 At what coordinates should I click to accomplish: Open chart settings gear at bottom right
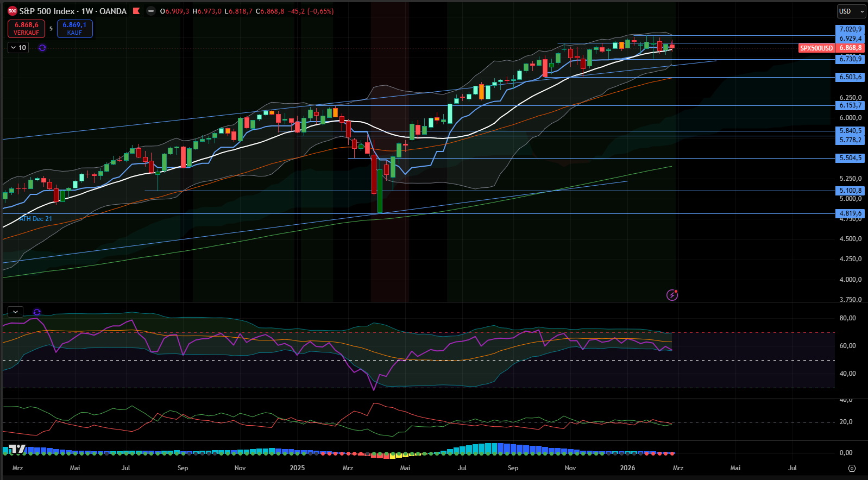(x=852, y=468)
